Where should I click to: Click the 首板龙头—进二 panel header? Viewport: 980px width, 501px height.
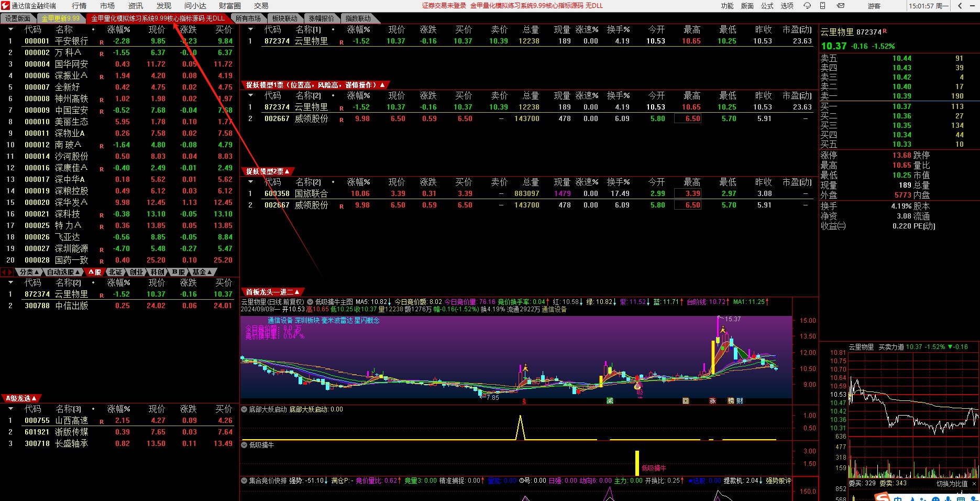(x=272, y=292)
